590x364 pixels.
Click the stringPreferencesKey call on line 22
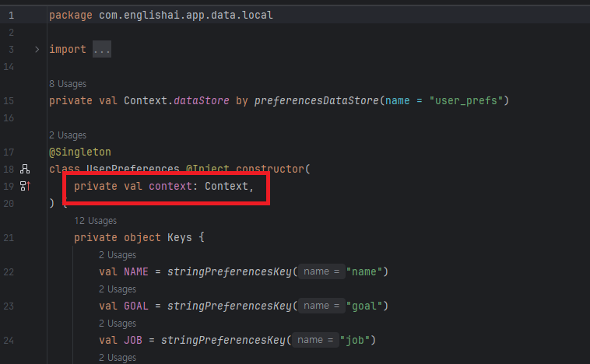click(230, 272)
